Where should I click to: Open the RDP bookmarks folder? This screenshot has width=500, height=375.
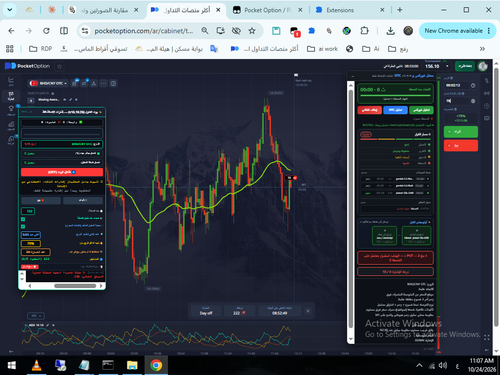click(41, 49)
